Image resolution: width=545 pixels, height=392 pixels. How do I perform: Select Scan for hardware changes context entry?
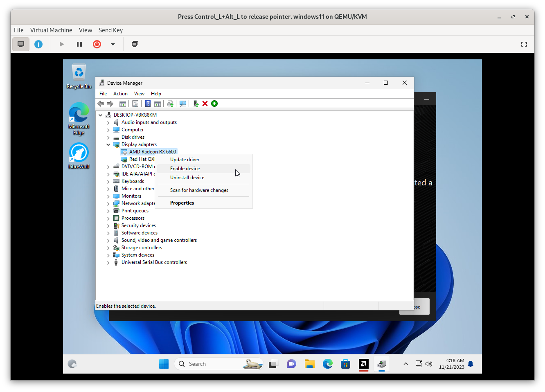204,190
